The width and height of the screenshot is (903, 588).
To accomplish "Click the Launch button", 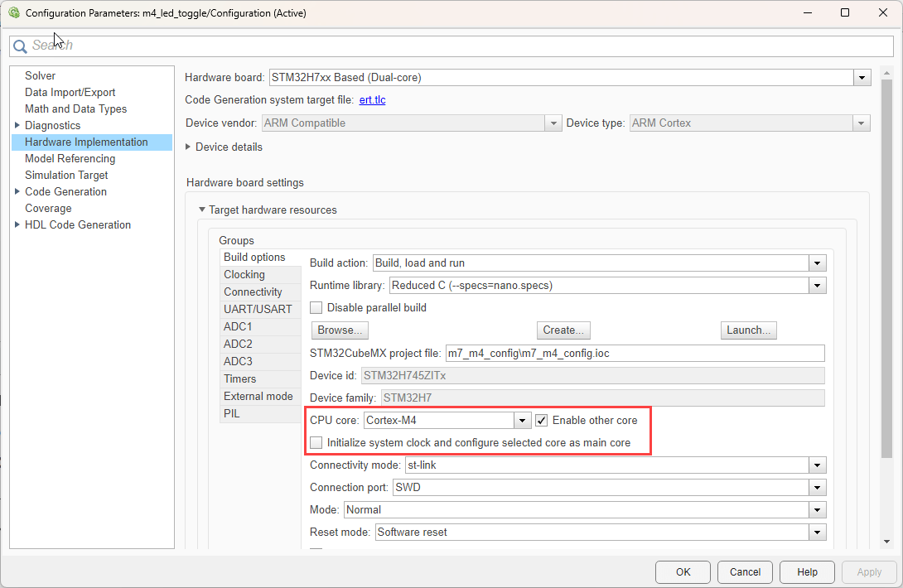I will pos(748,330).
